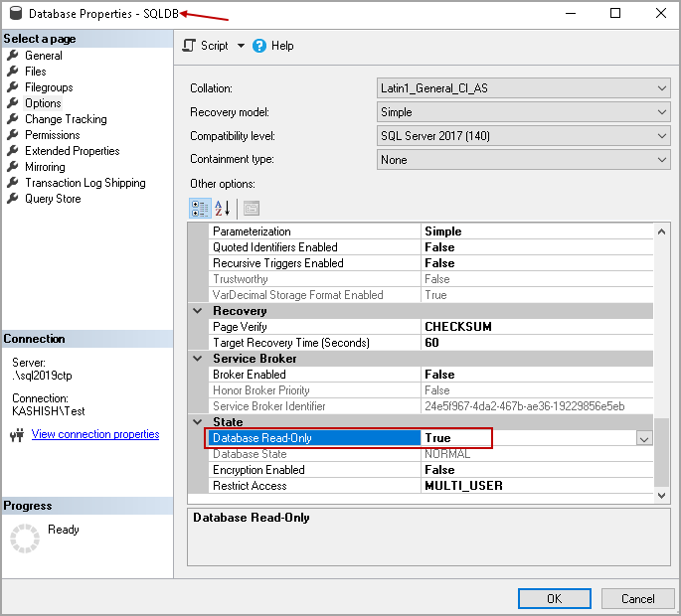Select the Alphabetical sort icon
Screen dimensions: 681x616
coord(223,208)
